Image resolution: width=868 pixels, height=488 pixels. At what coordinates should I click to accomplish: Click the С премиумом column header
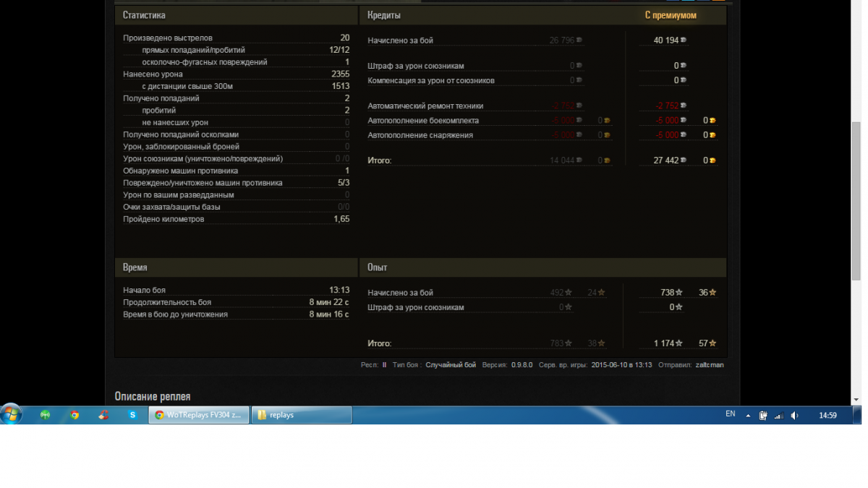(671, 15)
